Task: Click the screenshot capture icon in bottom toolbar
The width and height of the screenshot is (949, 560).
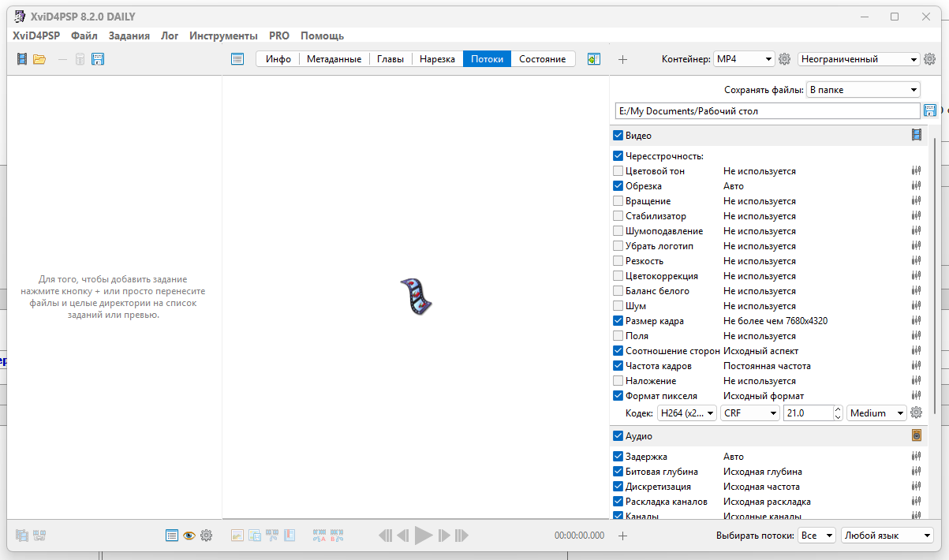Action: pyautogui.click(x=237, y=535)
